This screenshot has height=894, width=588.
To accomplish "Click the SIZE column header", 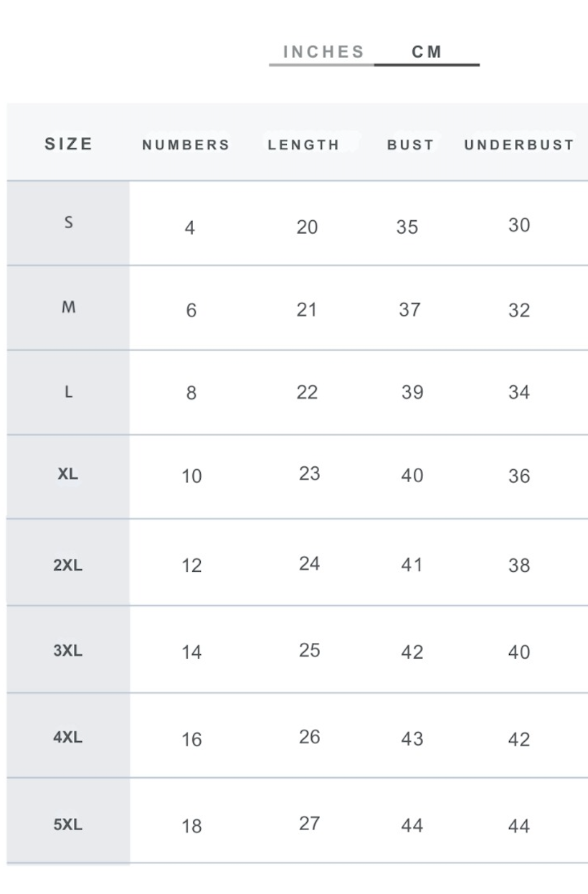I will pos(69,143).
